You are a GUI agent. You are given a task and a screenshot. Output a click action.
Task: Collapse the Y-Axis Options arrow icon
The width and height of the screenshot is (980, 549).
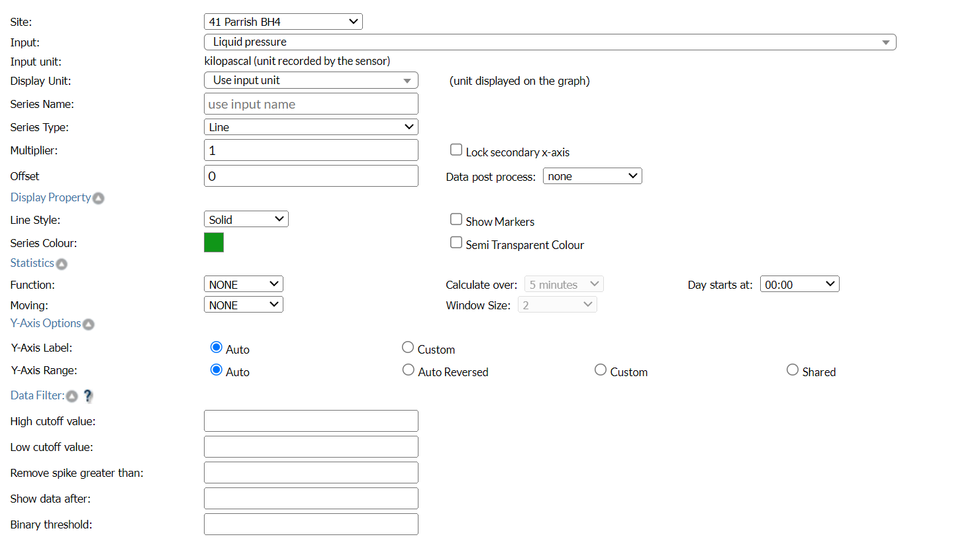pos(89,324)
